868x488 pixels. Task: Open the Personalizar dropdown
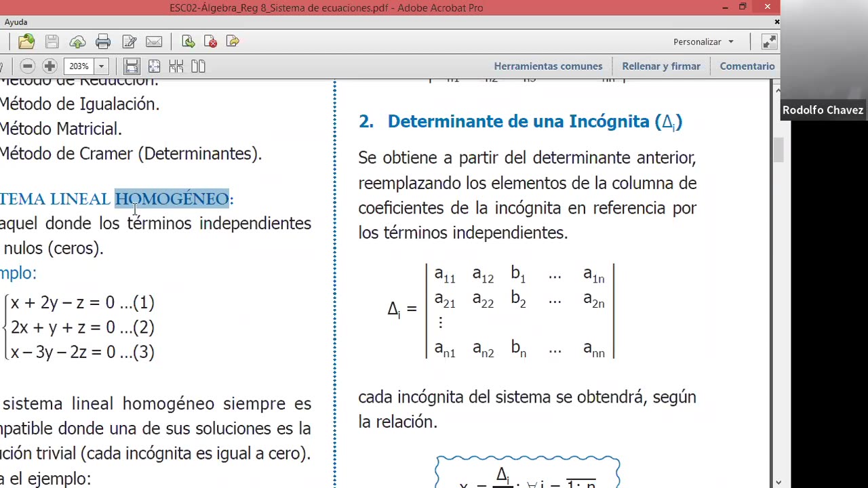[x=703, y=42]
